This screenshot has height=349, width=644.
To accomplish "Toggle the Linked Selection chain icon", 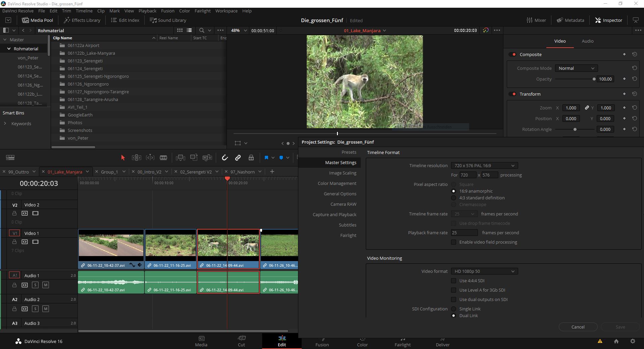I will [238, 157].
